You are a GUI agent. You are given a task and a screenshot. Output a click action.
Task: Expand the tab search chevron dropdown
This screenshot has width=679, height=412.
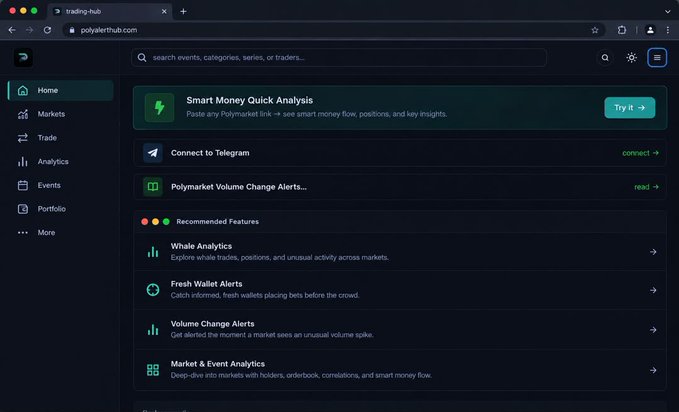click(667, 11)
